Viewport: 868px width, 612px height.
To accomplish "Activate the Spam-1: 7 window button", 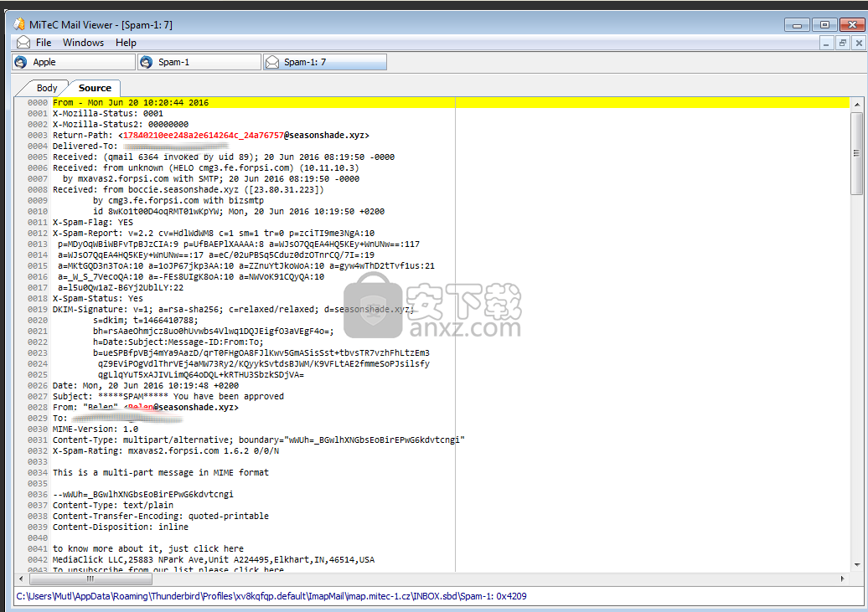I will coord(325,62).
